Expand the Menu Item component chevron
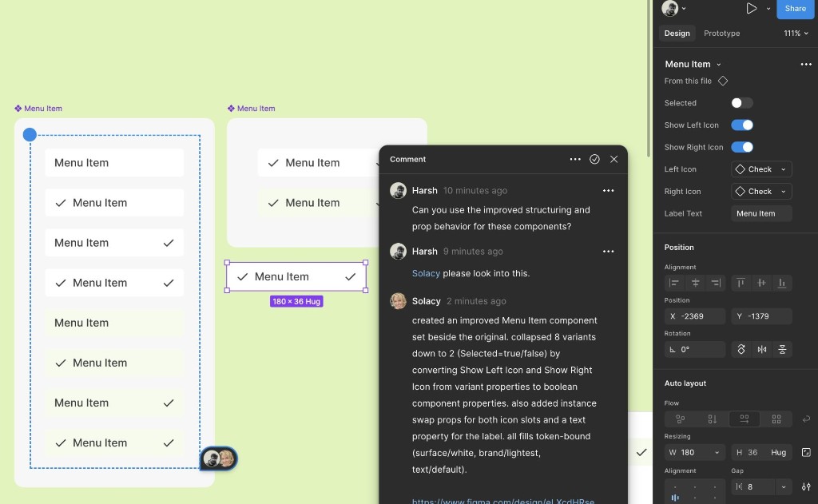Screen dimensions: 818x504 719,64
